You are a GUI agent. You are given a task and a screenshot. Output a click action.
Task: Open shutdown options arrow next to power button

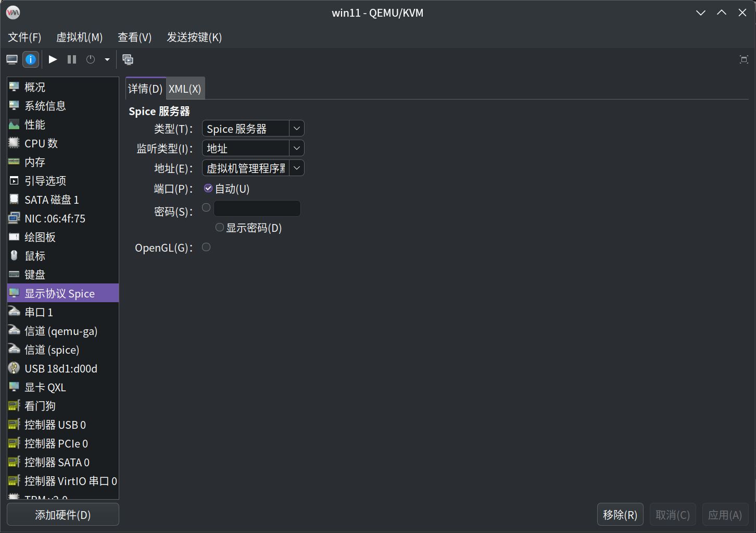pos(107,59)
